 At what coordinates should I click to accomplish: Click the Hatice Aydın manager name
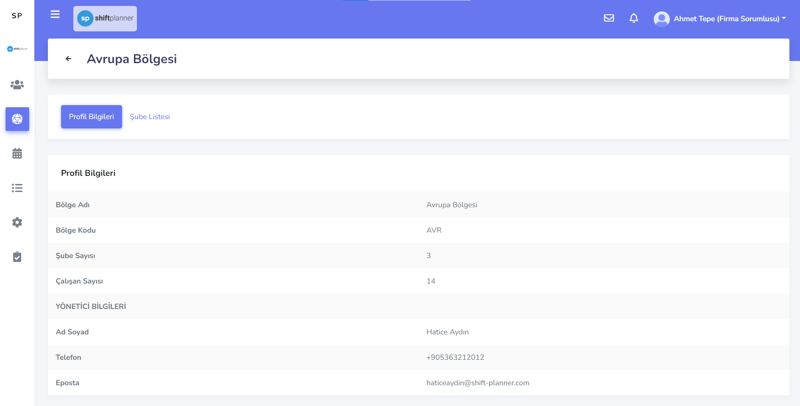[x=447, y=332]
